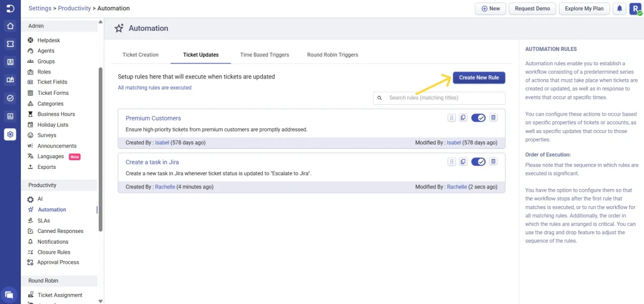Click the Explore My Plan button
This screenshot has width=644, height=304.
[x=584, y=9]
